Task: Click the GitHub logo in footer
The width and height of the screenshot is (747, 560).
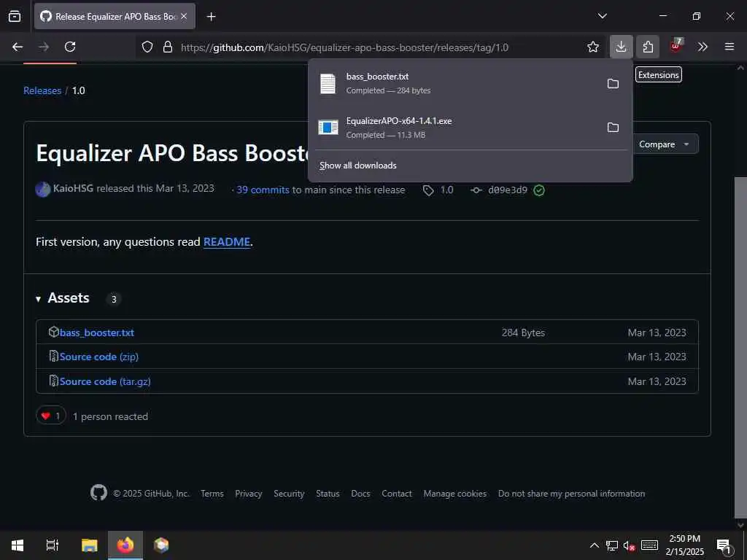Action: (98, 492)
